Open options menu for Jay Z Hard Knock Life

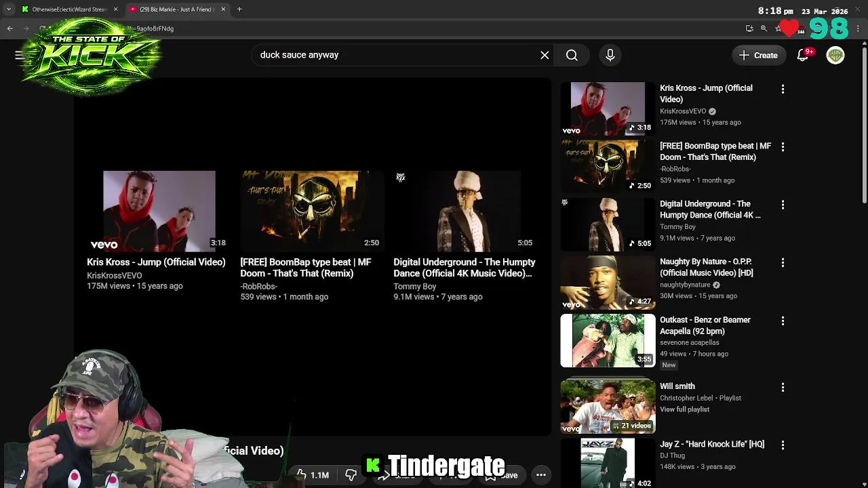tap(783, 445)
